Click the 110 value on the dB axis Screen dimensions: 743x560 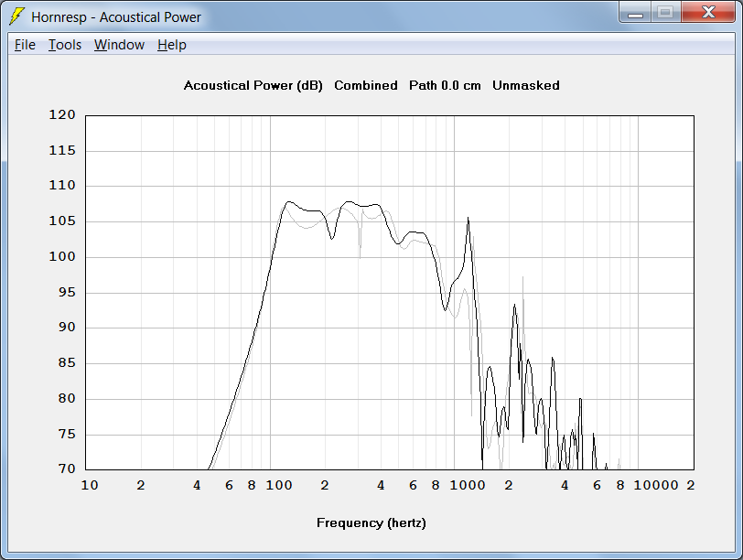pos(62,185)
